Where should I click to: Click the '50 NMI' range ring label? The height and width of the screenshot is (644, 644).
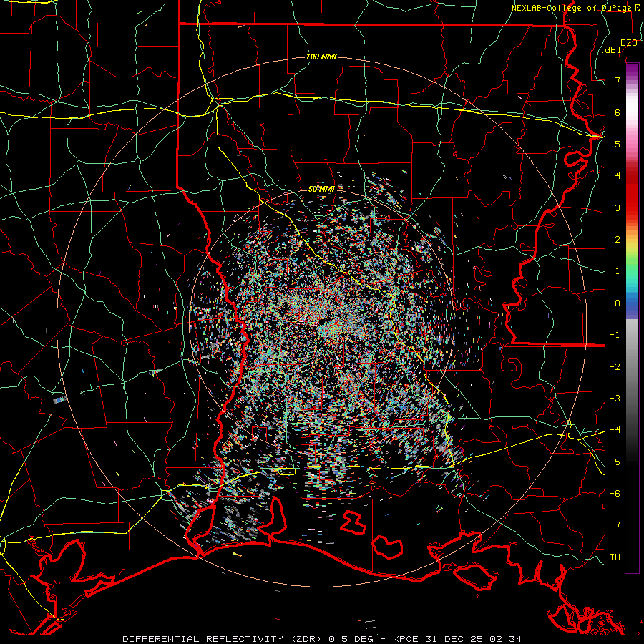[x=321, y=189]
